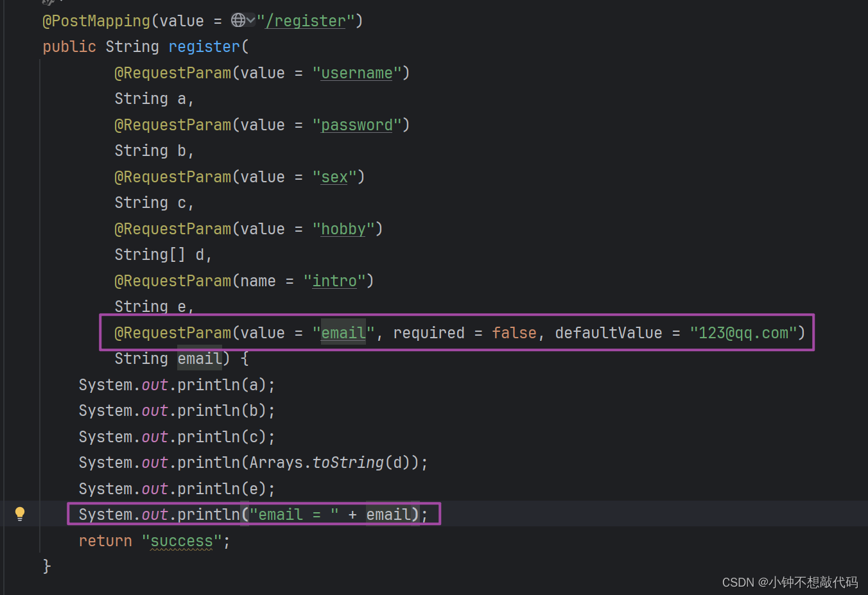Click the false value after required

click(x=514, y=333)
